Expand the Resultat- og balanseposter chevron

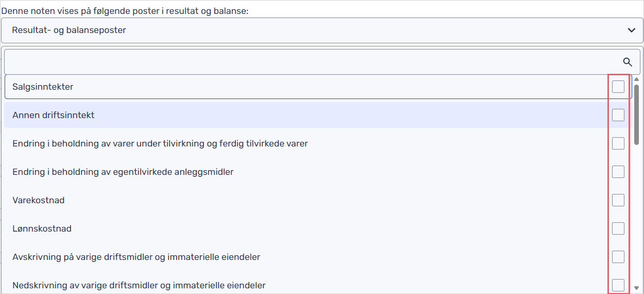point(632,30)
